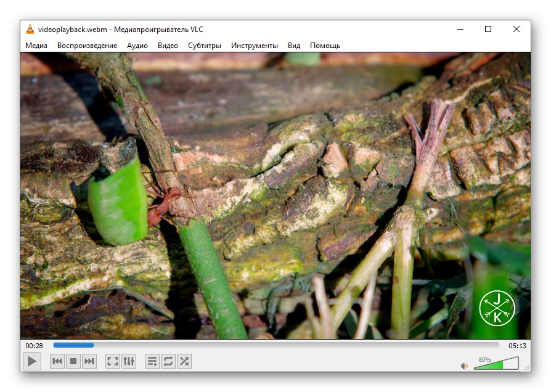Maximize the VLC window

[488, 29]
